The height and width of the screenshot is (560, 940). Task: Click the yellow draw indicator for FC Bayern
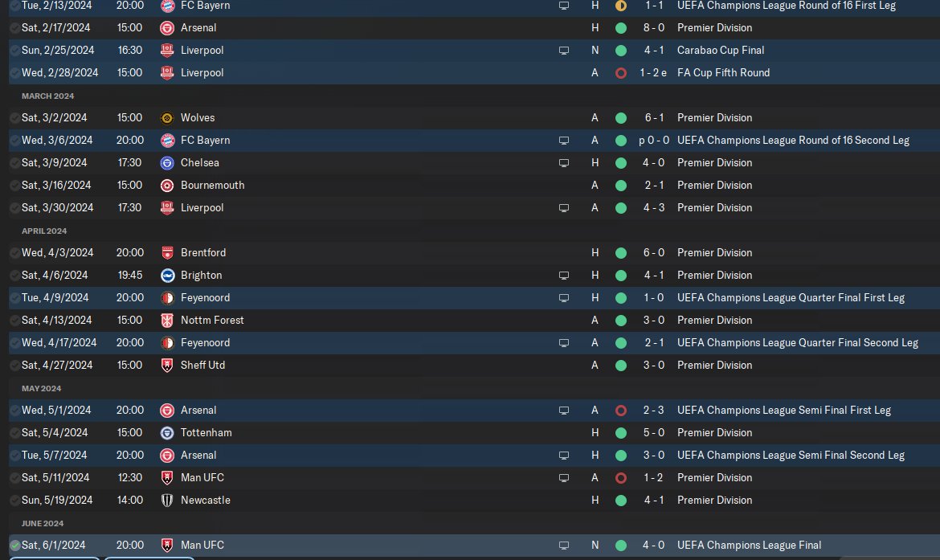point(621,6)
